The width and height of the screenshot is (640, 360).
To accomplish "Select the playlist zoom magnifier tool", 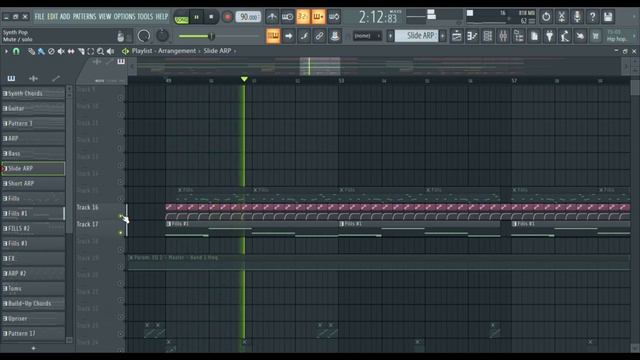I will coord(100,51).
